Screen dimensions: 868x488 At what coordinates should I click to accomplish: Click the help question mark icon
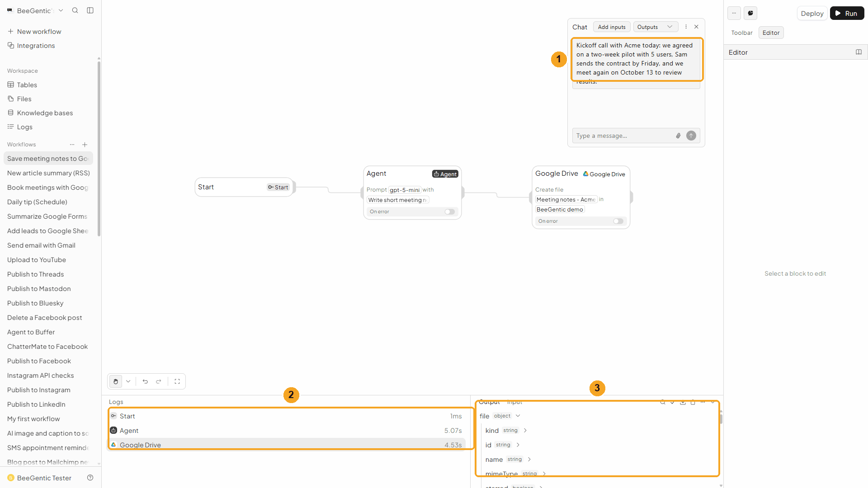point(90,478)
